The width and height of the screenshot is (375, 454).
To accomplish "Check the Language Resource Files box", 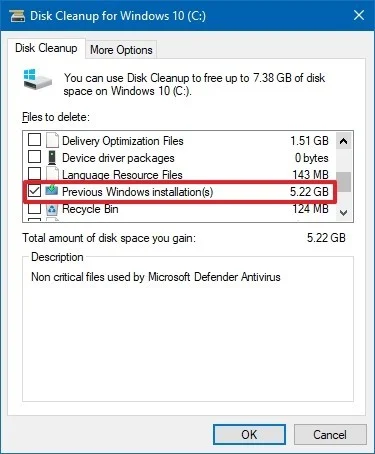I will [x=34, y=174].
